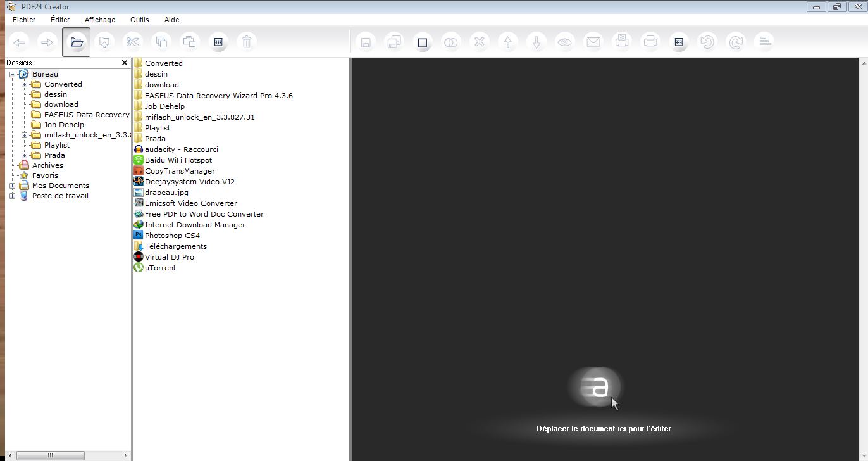Click the X close-document icon in the editor toolbar
The height and width of the screenshot is (461, 868).
pos(480,42)
